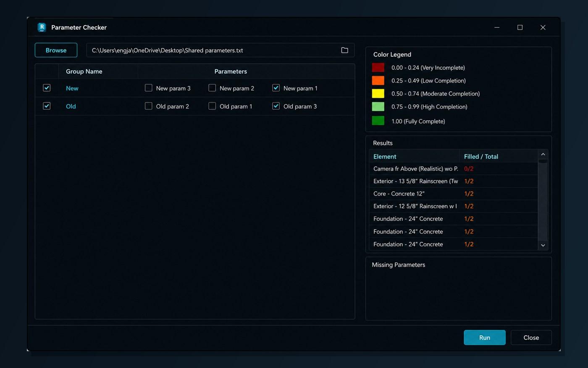Click the Group Name column header
Screen dimensions: 588x368
click(x=98, y=71)
